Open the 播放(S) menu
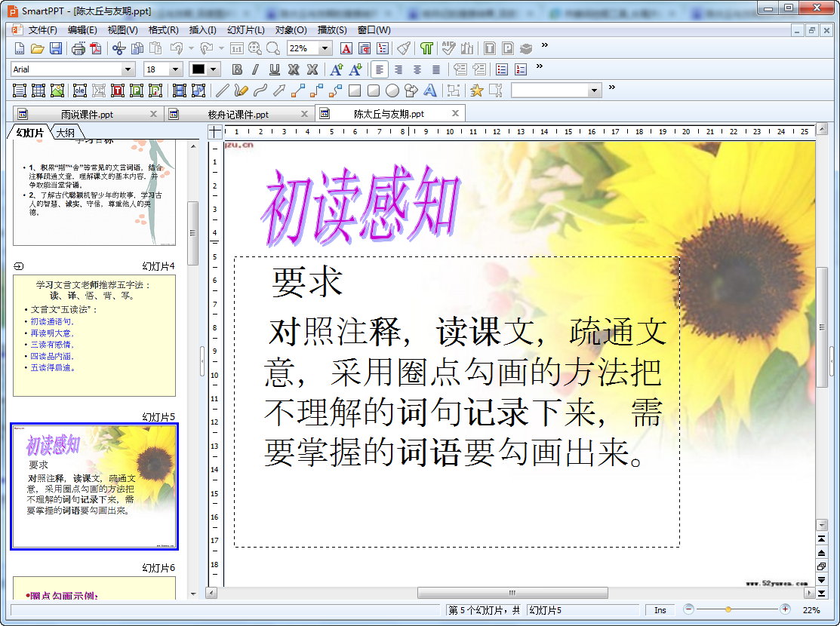Screen dimensions: 840x626 332,30
